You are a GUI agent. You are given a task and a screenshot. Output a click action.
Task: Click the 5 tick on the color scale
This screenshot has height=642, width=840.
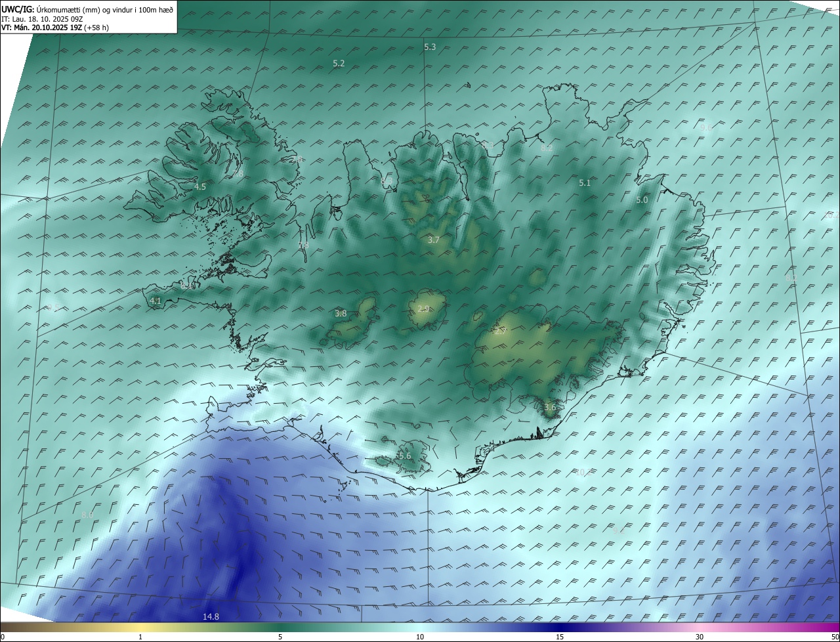[x=280, y=637]
